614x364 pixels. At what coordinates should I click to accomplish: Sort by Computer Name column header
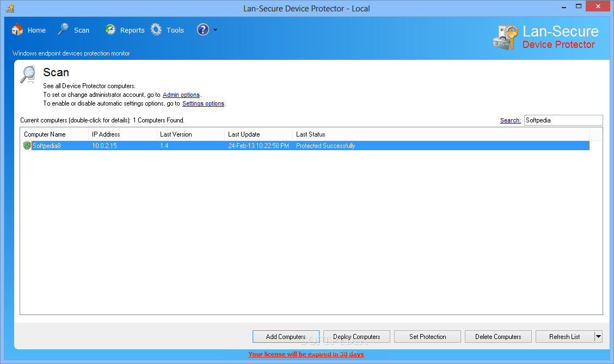coord(54,134)
